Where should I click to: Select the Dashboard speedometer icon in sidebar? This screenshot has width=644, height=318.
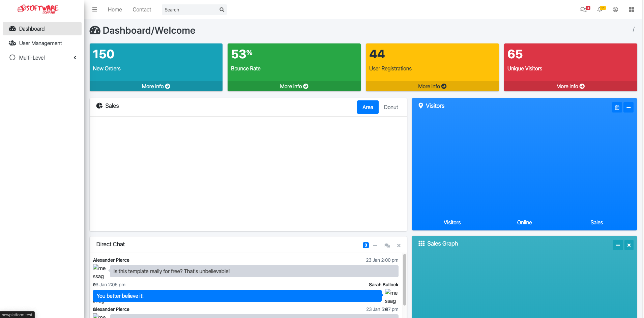[x=12, y=29]
